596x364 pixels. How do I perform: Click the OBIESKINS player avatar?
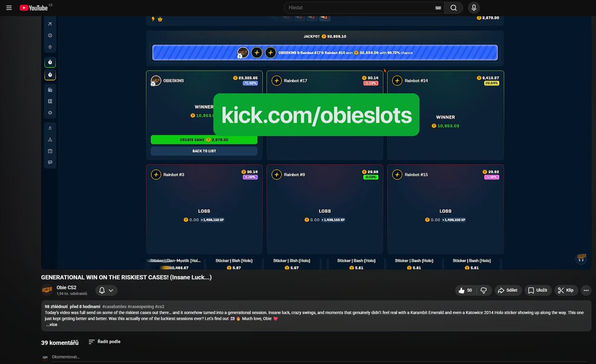tap(156, 80)
